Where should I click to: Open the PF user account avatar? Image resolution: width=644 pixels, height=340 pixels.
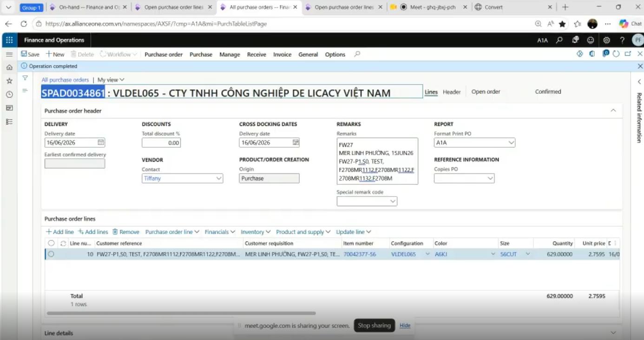pyautogui.click(x=638, y=40)
